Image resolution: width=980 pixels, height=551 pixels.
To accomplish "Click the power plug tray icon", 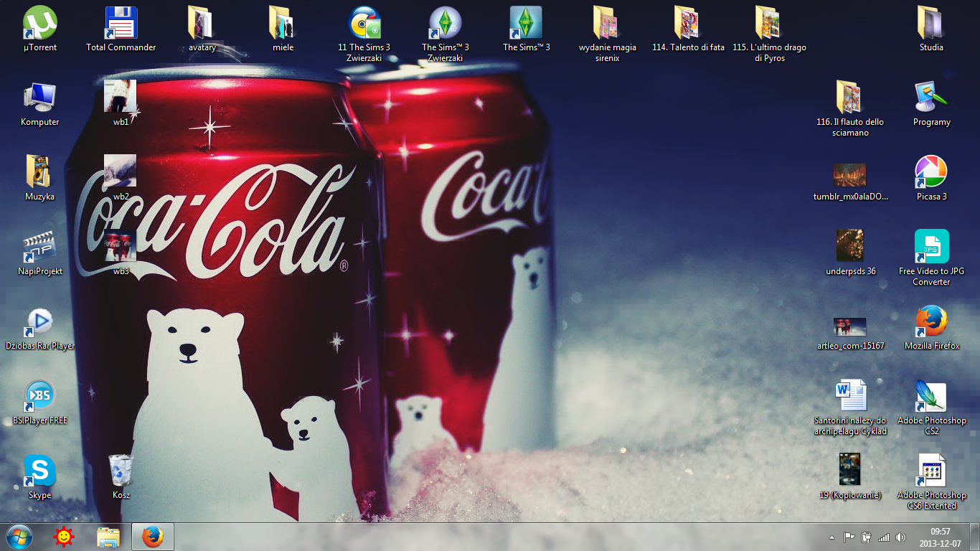I will point(866,537).
